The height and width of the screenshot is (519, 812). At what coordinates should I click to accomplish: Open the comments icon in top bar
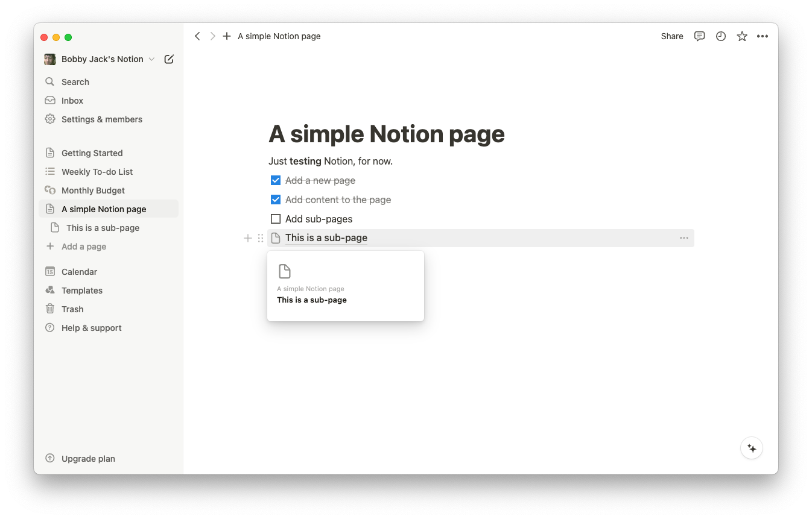click(700, 36)
